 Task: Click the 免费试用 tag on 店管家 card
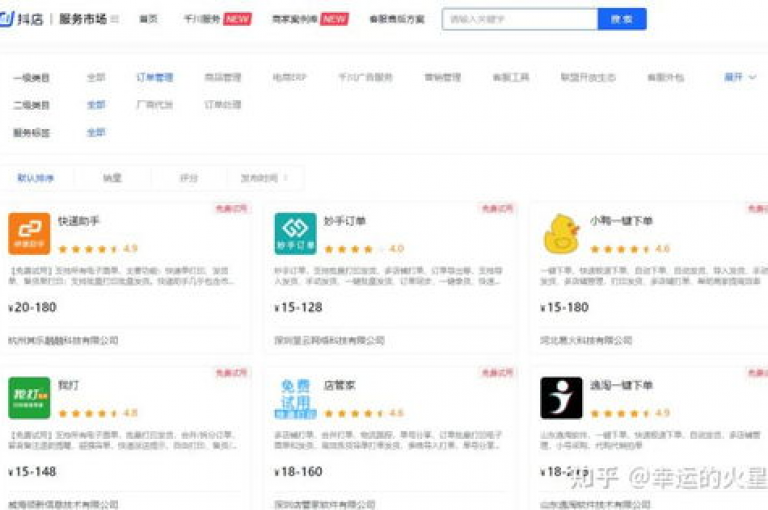tap(497, 373)
